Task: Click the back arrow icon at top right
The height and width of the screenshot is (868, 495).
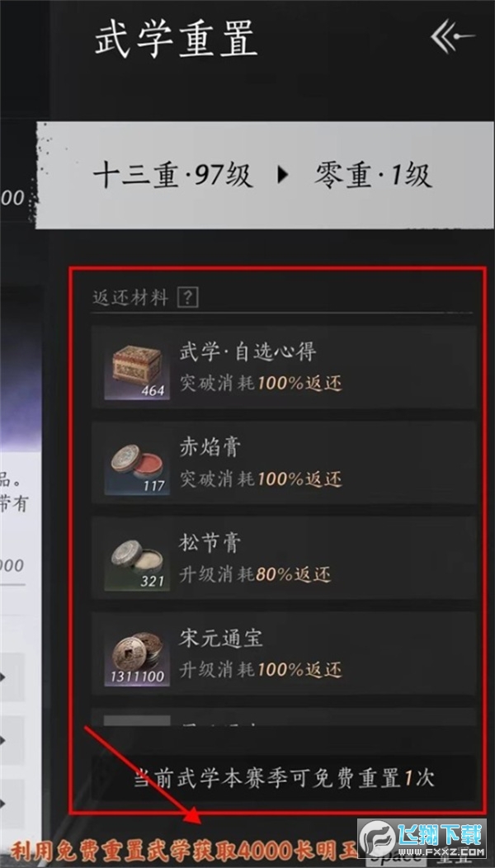Action: click(452, 36)
